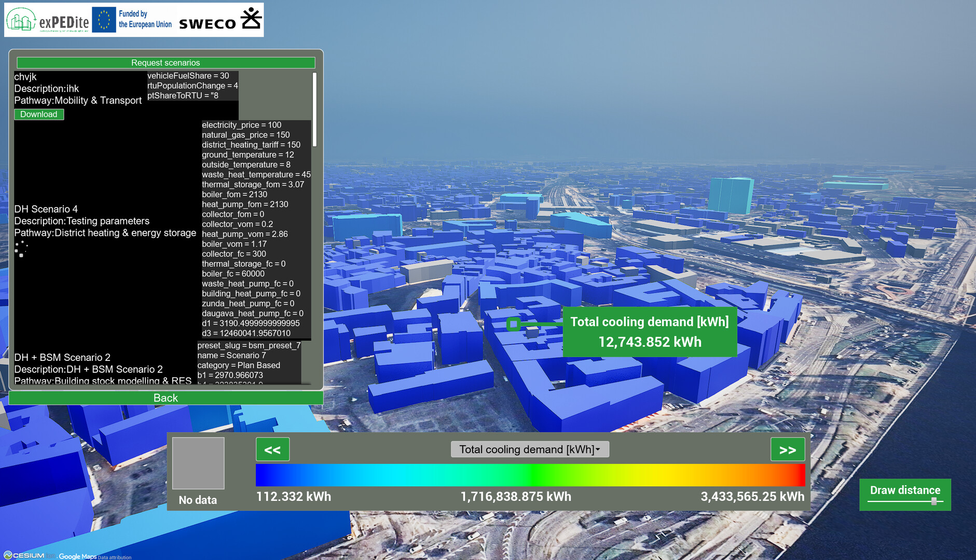This screenshot has height=560, width=976.
Task: Click 'd3 = 12460041.9567010' parameter
Action: click(x=246, y=333)
